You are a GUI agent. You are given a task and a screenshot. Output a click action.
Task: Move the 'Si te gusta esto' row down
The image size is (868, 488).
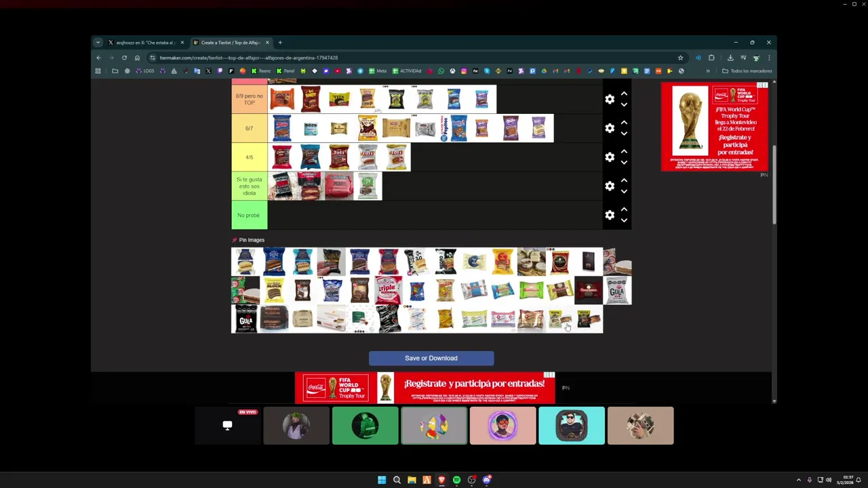click(624, 192)
